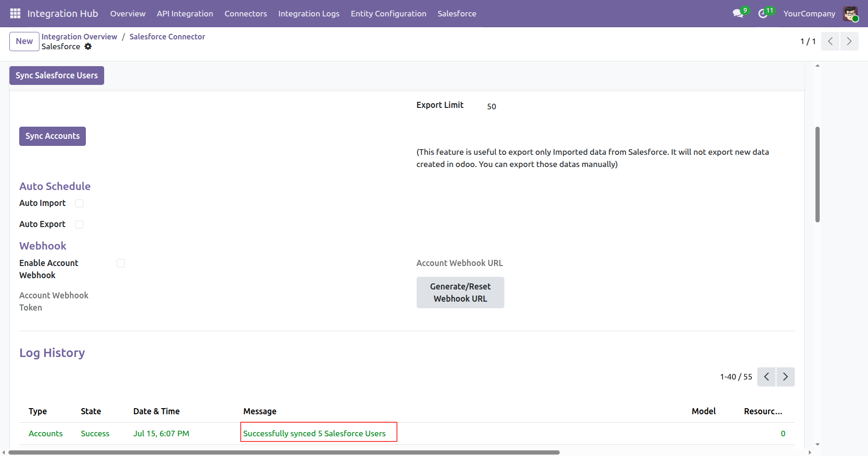
Task: Click the Success state cell
Action: 95,433
